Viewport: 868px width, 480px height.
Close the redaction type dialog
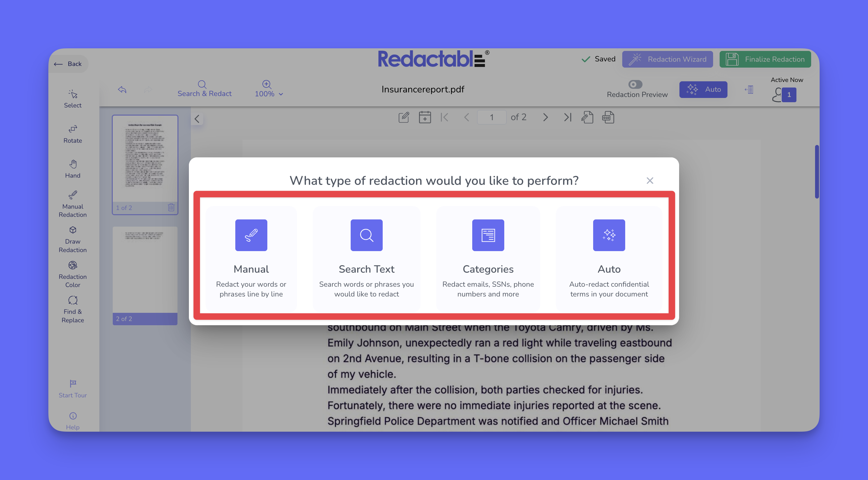pyautogui.click(x=650, y=181)
